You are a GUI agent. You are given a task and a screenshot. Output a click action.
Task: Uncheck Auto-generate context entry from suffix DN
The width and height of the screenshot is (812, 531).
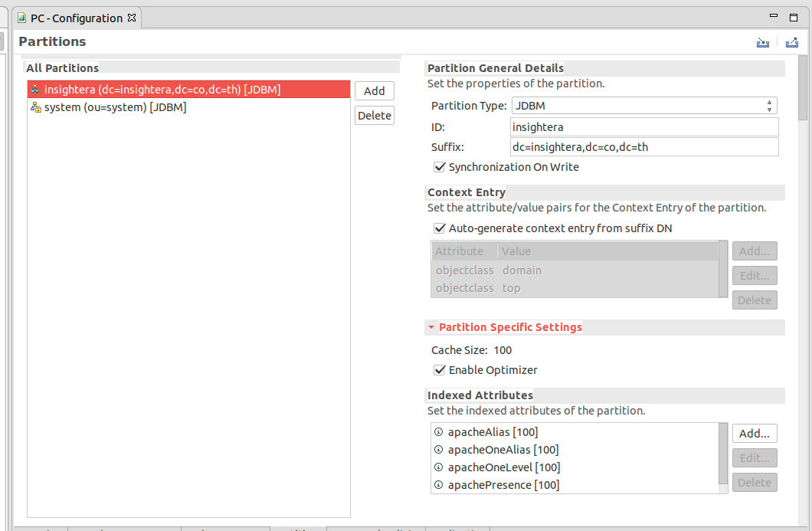click(440, 228)
